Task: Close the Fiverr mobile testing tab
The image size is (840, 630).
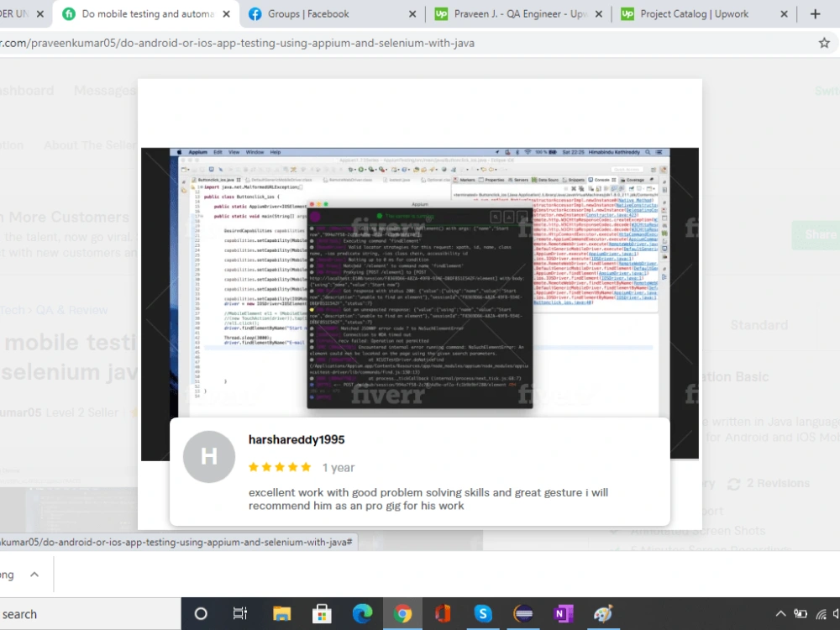Action: point(226,14)
